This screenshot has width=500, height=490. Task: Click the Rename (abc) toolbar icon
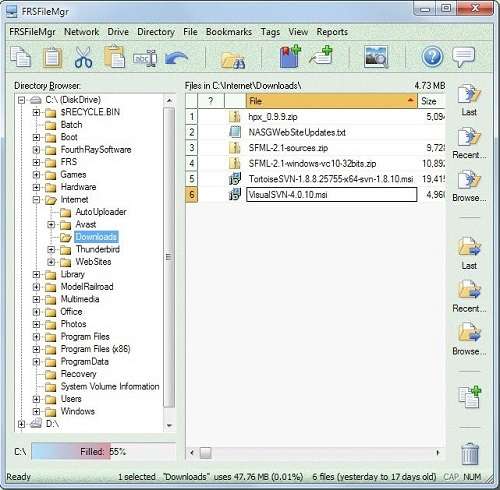pos(145,58)
